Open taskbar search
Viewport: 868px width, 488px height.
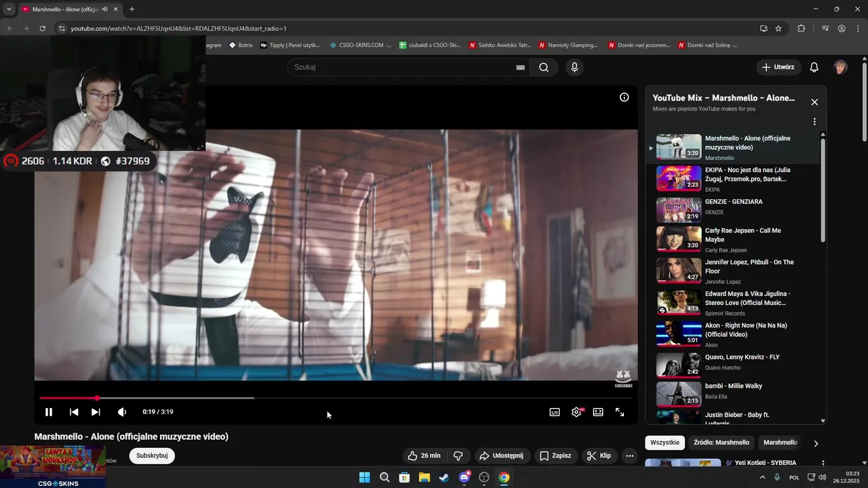pyautogui.click(x=384, y=477)
